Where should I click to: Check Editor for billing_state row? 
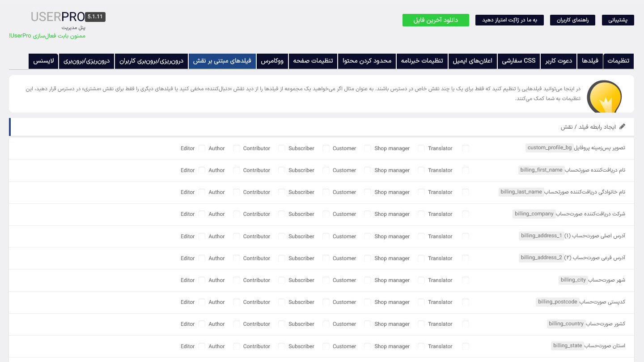point(202,346)
